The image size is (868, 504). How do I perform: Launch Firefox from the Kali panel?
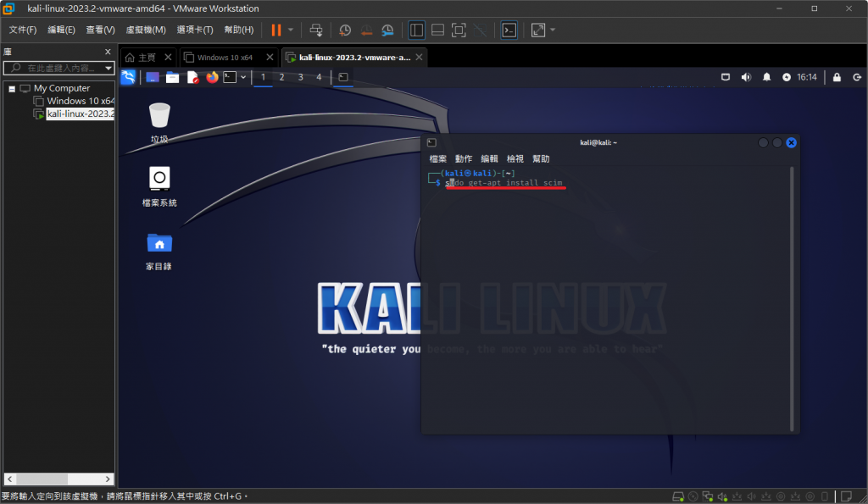212,77
